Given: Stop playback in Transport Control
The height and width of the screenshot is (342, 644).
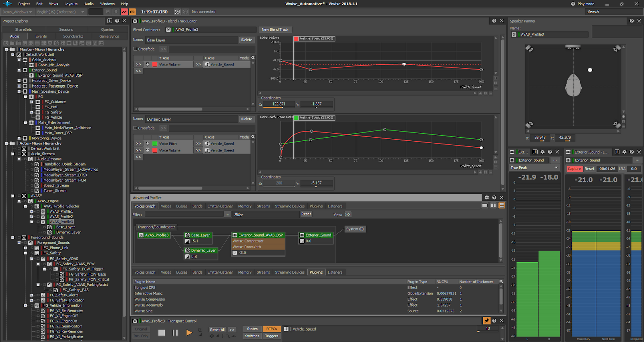Looking at the screenshot, I should [x=162, y=332].
